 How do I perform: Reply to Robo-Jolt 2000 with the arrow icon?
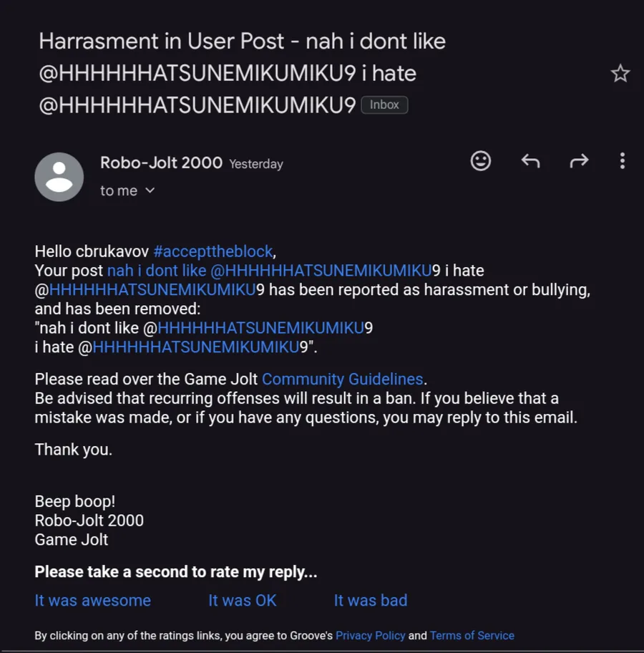tap(530, 161)
